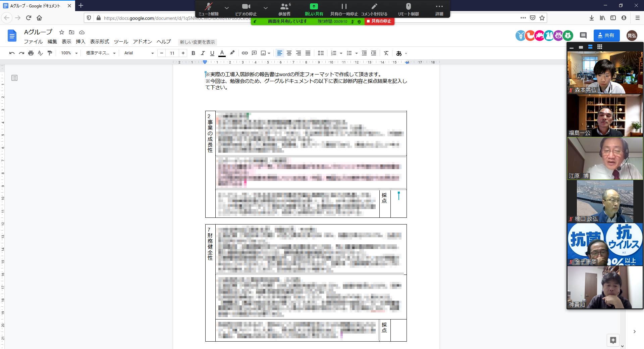Open paragraph style dropdown 標準テキスト
The width and height of the screenshot is (644, 349).
pyautogui.click(x=101, y=53)
